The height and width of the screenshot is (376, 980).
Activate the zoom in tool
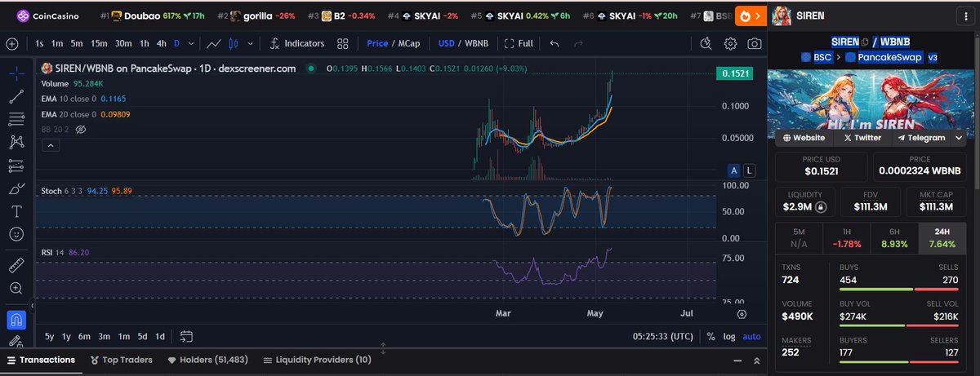pos(16,288)
